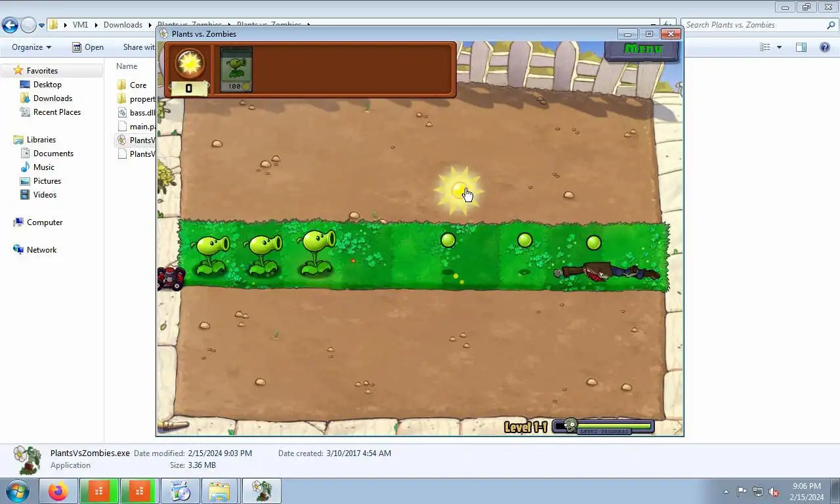Focus the Search Plants vs. Zombies box

pyautogui.click(x=753, y=25)
